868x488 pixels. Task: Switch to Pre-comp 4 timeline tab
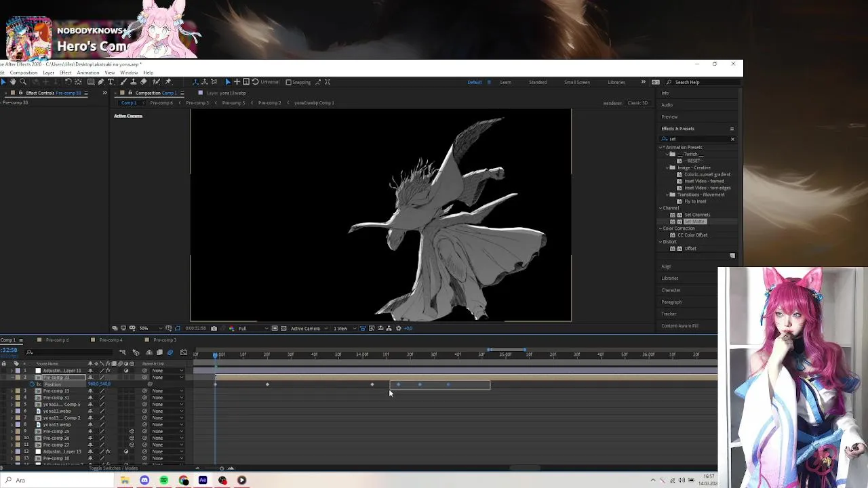coord(111,340)
